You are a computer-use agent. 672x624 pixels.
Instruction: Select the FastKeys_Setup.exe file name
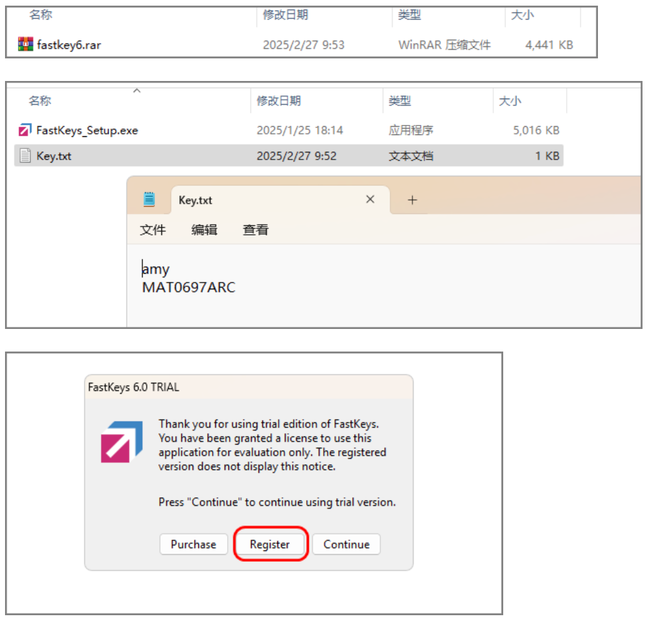(87, 131)
